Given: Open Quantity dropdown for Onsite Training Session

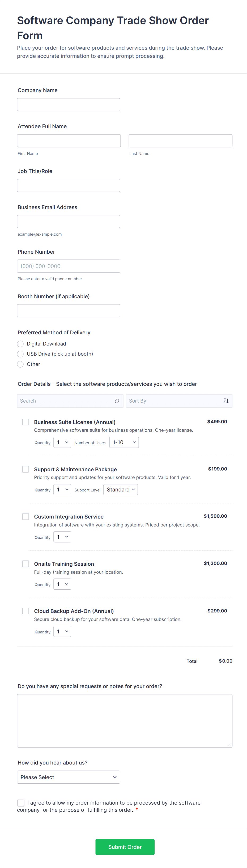Looking at the screenshot, I should tap(62, 584).
